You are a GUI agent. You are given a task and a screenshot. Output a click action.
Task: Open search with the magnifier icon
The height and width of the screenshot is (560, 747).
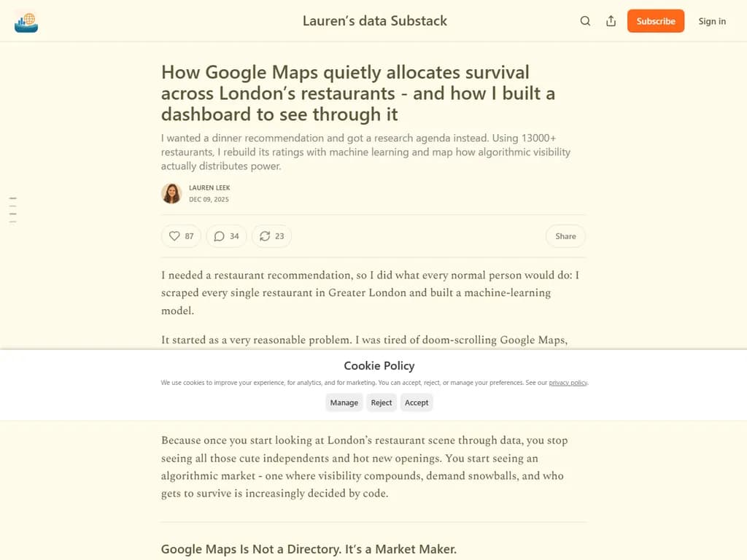pyautogui.click(x=585, y=21)
